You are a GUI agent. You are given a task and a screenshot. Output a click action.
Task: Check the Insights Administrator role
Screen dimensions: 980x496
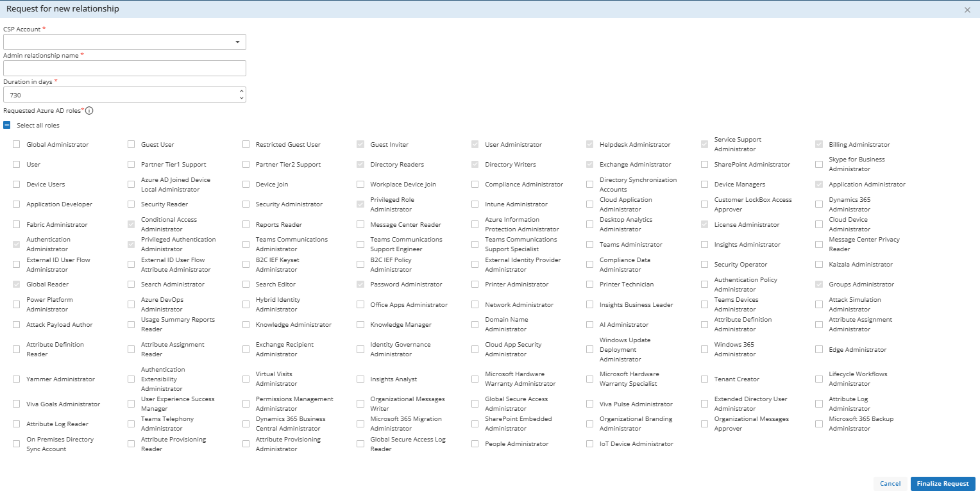point(704,244)
